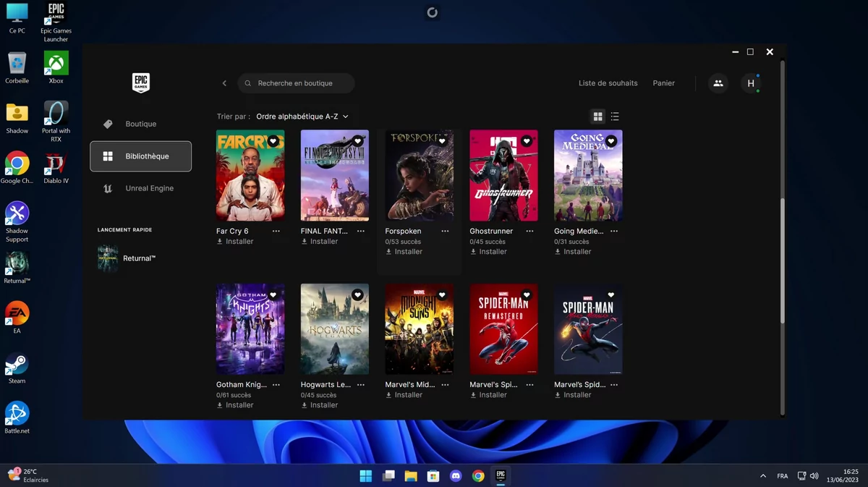Select the Epic Games Launcher desktop shortcut

coord(56,22)
